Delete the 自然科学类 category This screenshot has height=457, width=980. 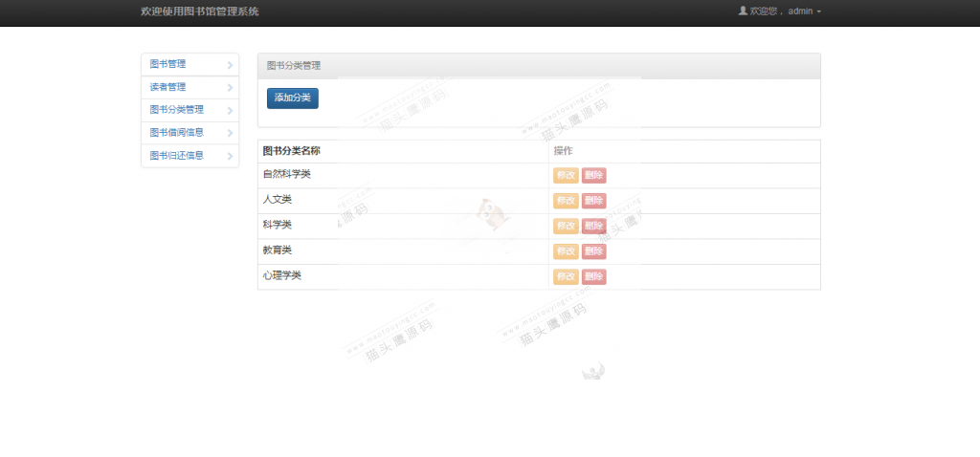coord(593,175)
